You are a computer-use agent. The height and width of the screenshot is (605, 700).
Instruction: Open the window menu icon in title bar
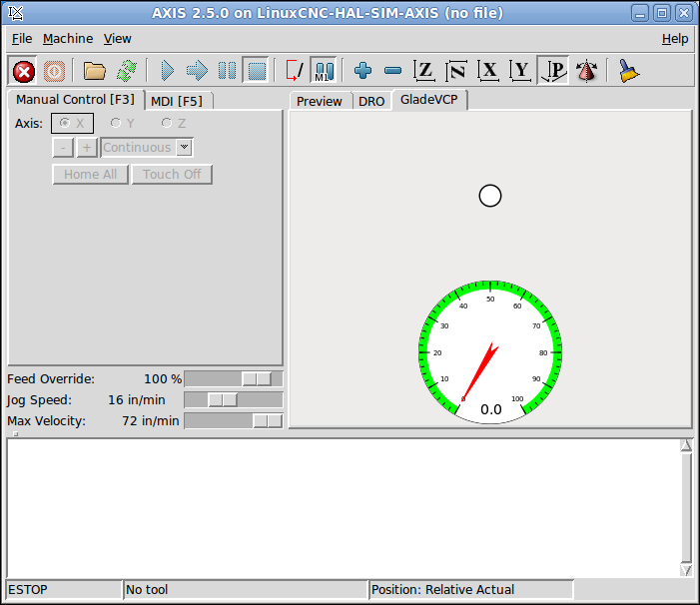click(16, 13)
